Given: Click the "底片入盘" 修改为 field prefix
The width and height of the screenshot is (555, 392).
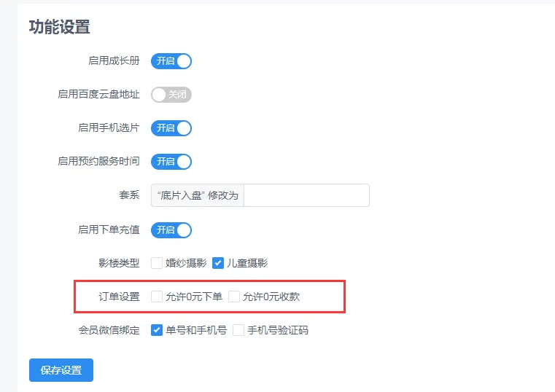Looking at the screenshot, I should pyautogui.click(x=198, y=195).
